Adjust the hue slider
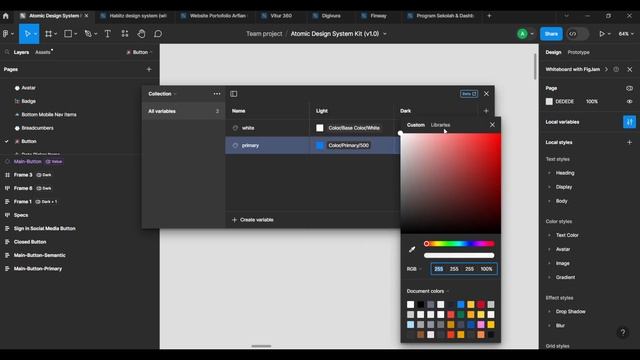The width and height of the screenshot is (640, 360). (x=459, y=244)
